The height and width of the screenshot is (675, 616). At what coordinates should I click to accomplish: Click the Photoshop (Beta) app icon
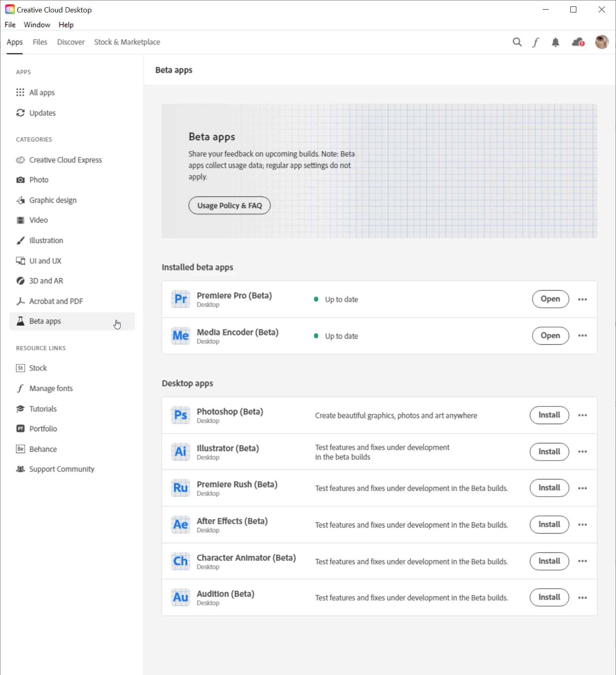pyautogui.click(x=181, y=415)
